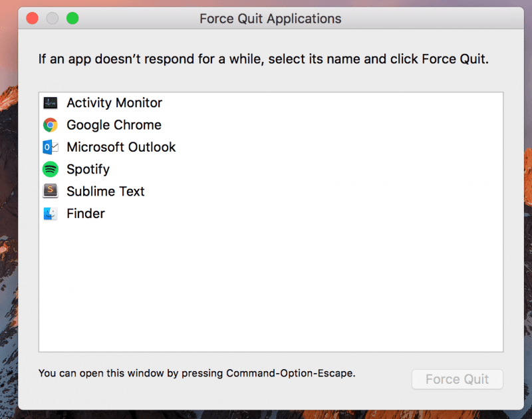Select the Activity Monitor name in list

tap(114, 103)
